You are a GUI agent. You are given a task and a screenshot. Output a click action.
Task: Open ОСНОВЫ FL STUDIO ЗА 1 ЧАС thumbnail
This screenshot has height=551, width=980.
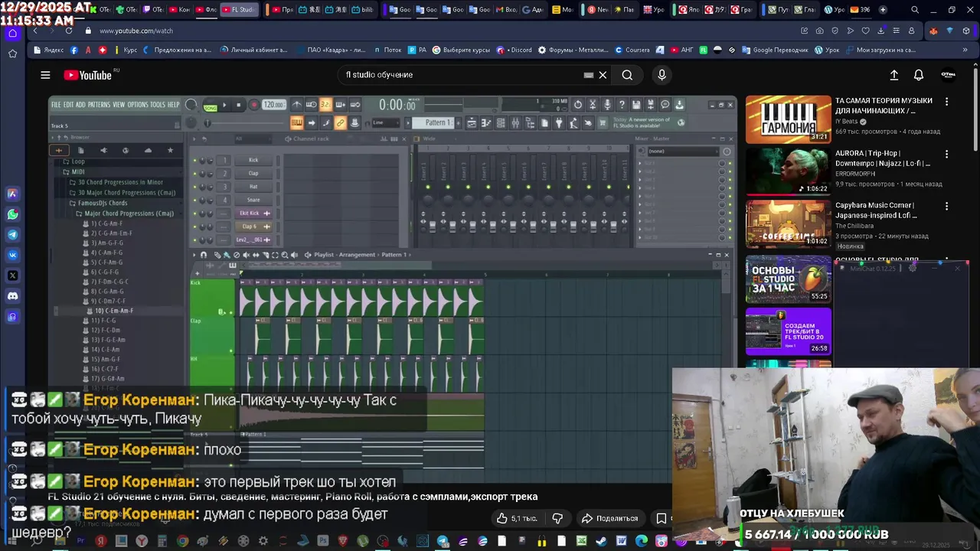tap(789, 279)
